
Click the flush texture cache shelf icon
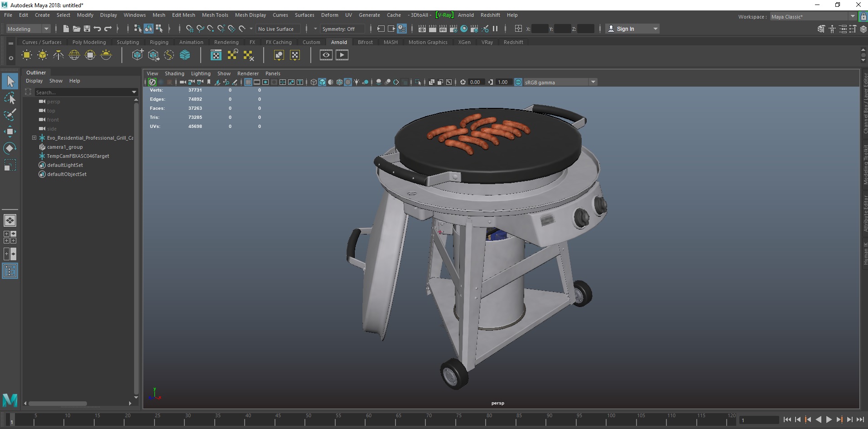248,55
